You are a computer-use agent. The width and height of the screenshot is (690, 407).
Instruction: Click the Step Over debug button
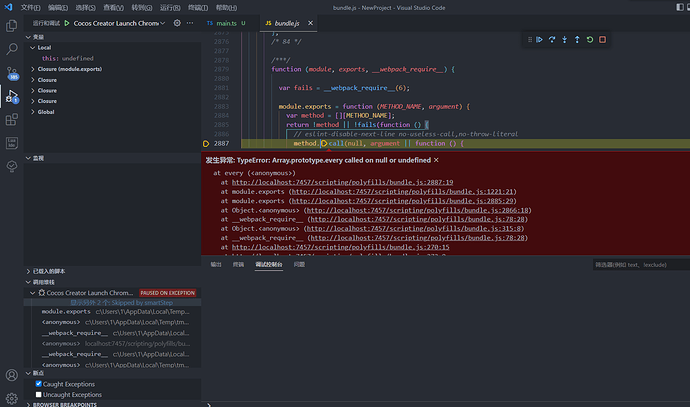tap(551, 40)
